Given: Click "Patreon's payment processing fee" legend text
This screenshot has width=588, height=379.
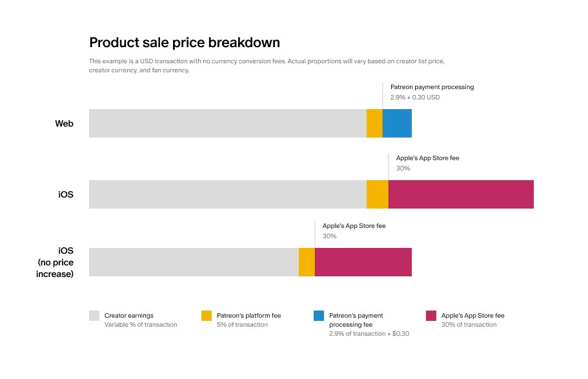Looking at the screenshot, I should (x=356, y=320).
